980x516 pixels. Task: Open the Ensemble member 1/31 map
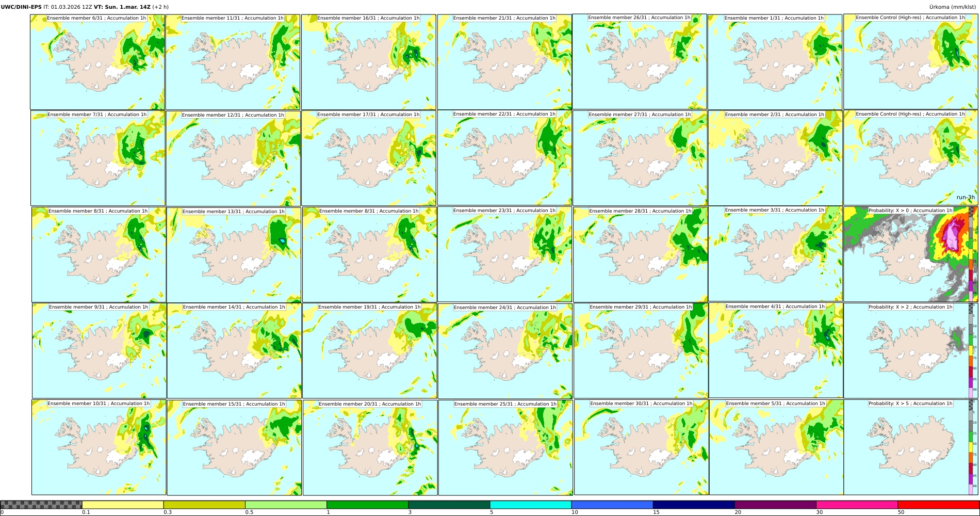[x=775, y=62]
